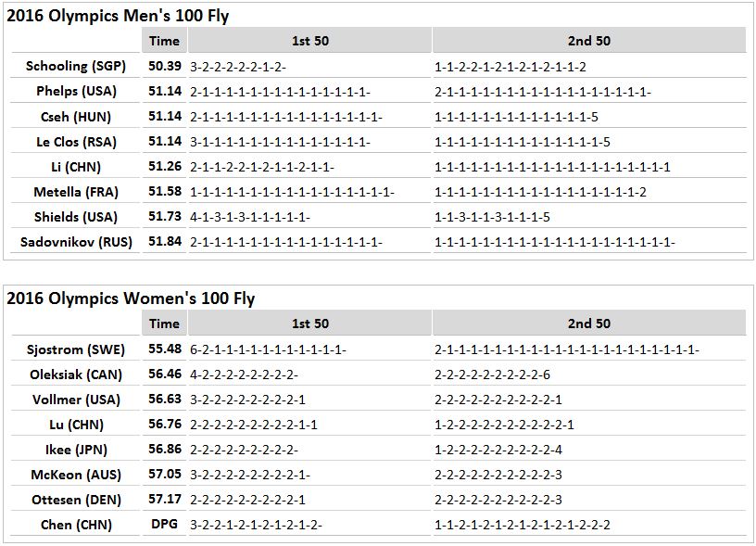
Task: Click the Sadovnikov (RUS) name cell
Action: 76,242
